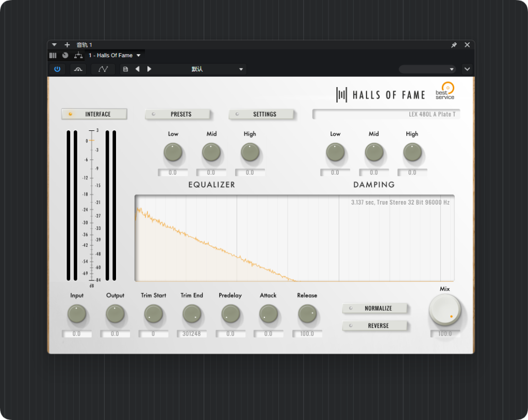Click the Attack knob
This screenshot has height=420, width=528.
[268, 314]
